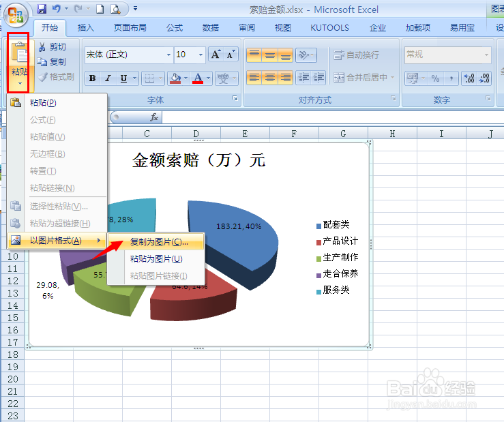Click the large 粘贴 clipboard icon
Screen dimensions: 504x422
pos(20,52)
